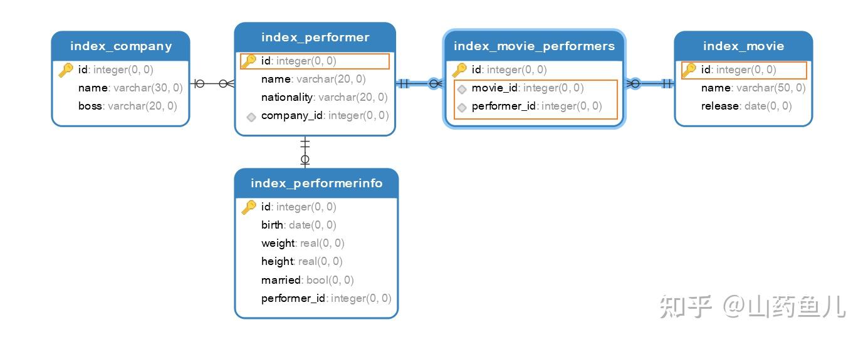Click the key icon in index_movie_performers table
The width and height of the screenshot is (868, 342).
click(459, 70)
